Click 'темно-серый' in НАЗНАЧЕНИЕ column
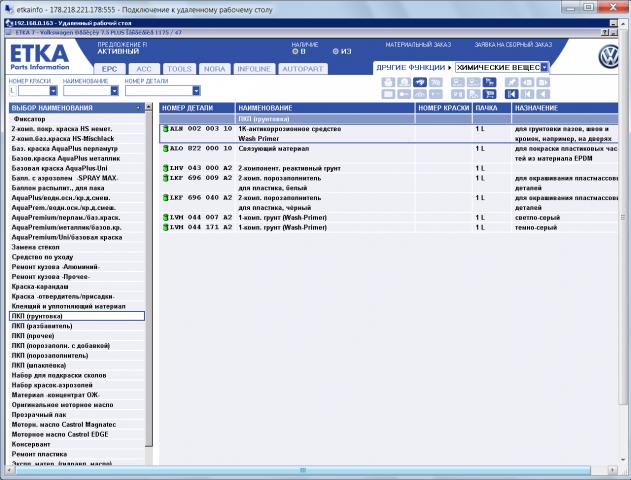The height and width of the screenshot is (480, 631). (536, 227)
